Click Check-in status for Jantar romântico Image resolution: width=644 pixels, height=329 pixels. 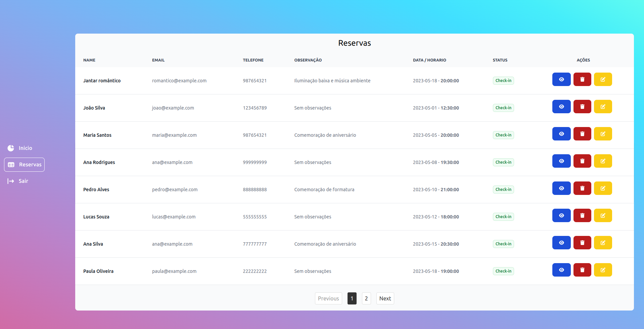tap(503, 81)
